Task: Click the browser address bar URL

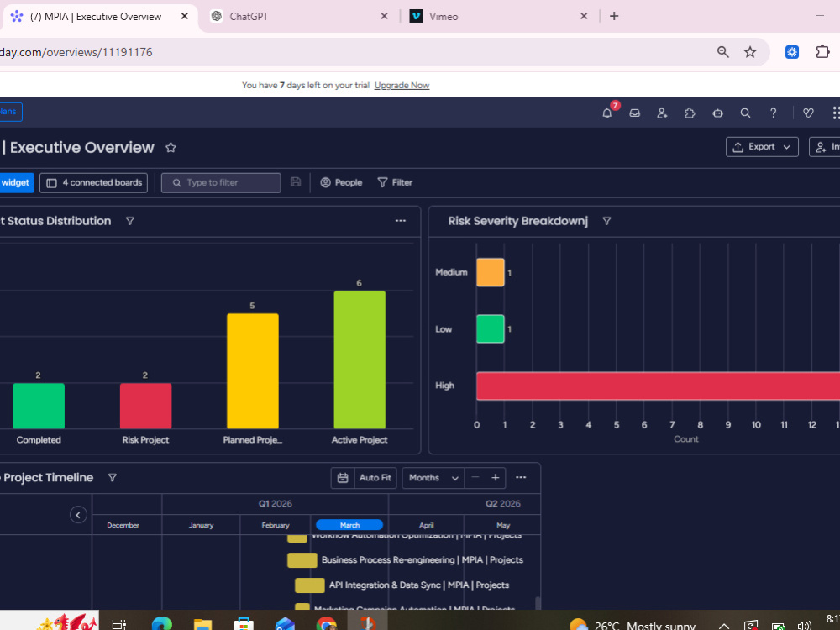Action: click(76, 52)
